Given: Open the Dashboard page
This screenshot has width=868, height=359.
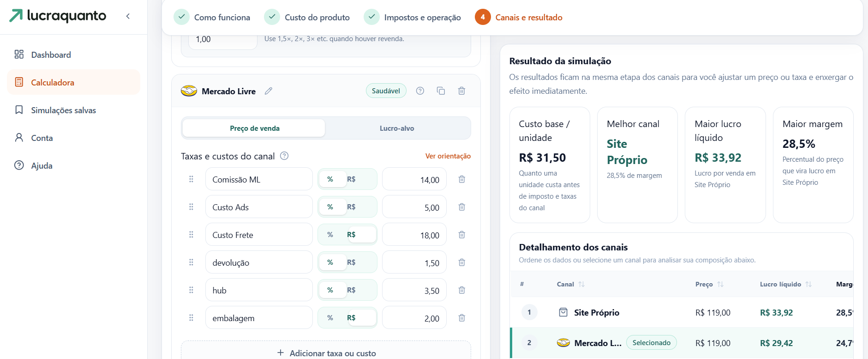Looking at the screenshot, I should point(74,55).
